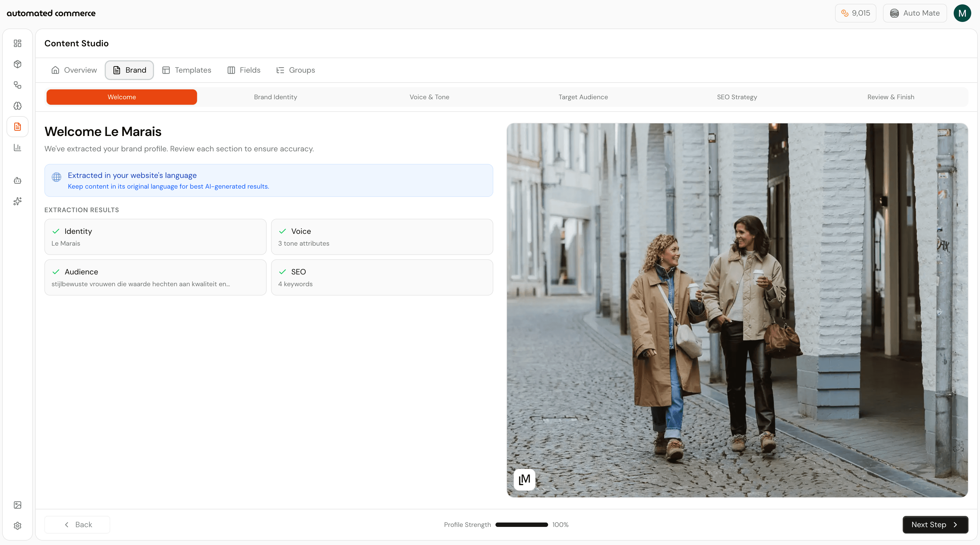Select the Brand tab
The width and height of the screenshot is (980, 545).
coord(129,70)
